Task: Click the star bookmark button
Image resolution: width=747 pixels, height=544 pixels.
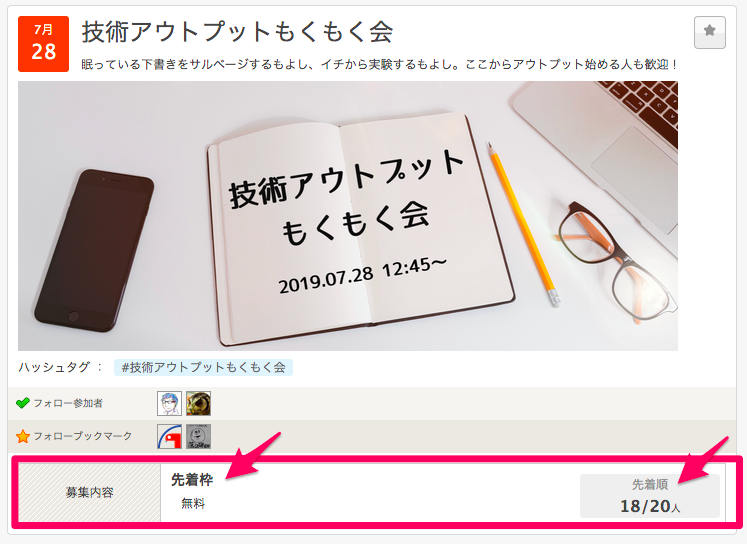Action: click(709, 32)
